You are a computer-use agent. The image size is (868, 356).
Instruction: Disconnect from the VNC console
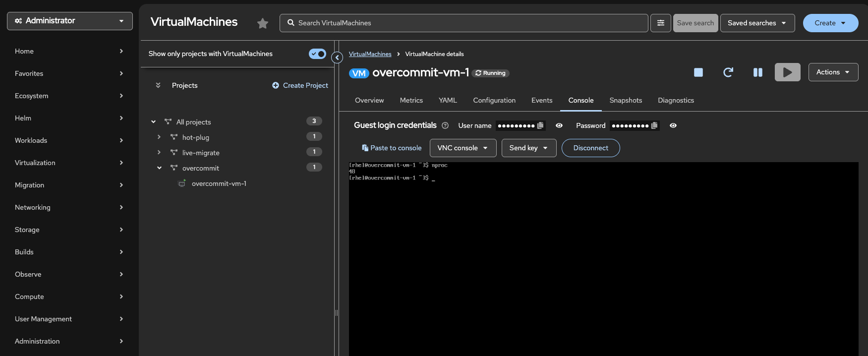[x=590, y=148]
